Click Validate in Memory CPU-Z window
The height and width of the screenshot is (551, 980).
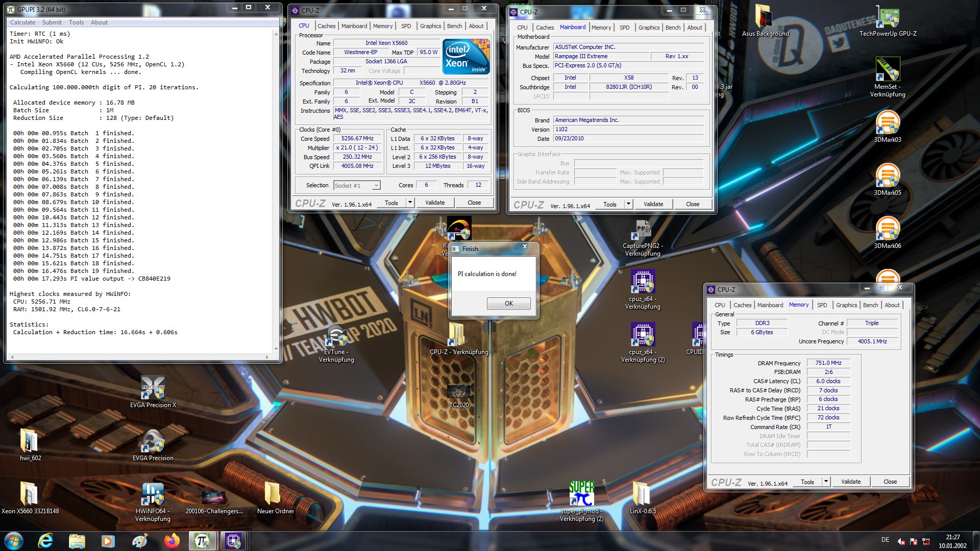tap(851, 482)
